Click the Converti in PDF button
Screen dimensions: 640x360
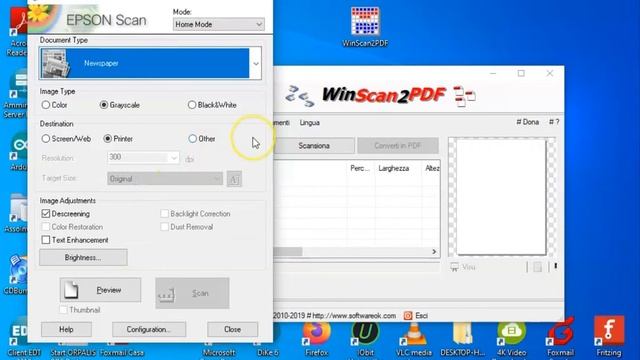[x=398, y=146]
